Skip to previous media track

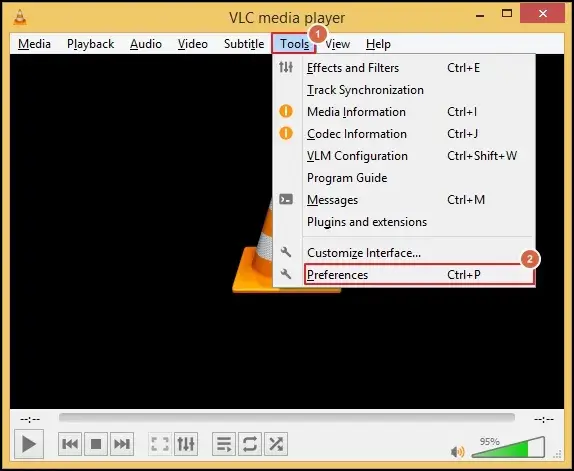pyautogui.click(x=70, y=444)
